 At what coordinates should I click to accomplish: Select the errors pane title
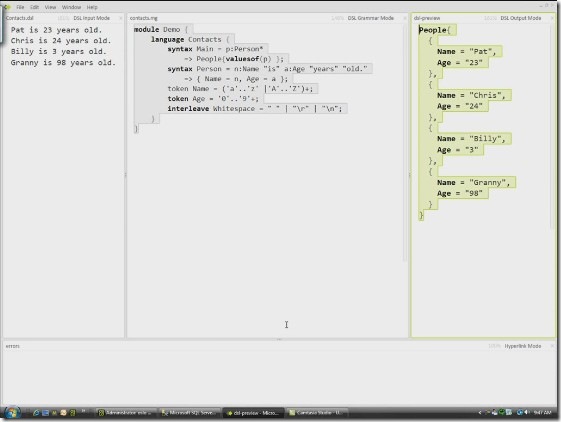coord(13,346)
